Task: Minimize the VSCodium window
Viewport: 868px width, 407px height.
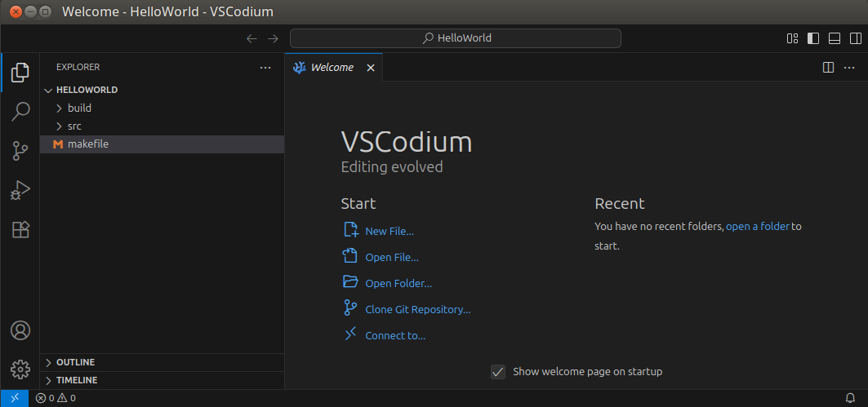Action: click(31, 11)
